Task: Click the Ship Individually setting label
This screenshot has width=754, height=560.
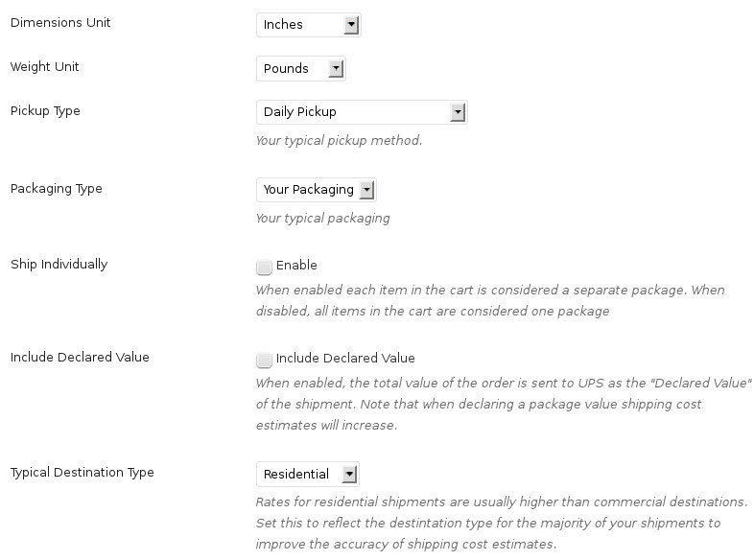Action: [x=59, y=265]
